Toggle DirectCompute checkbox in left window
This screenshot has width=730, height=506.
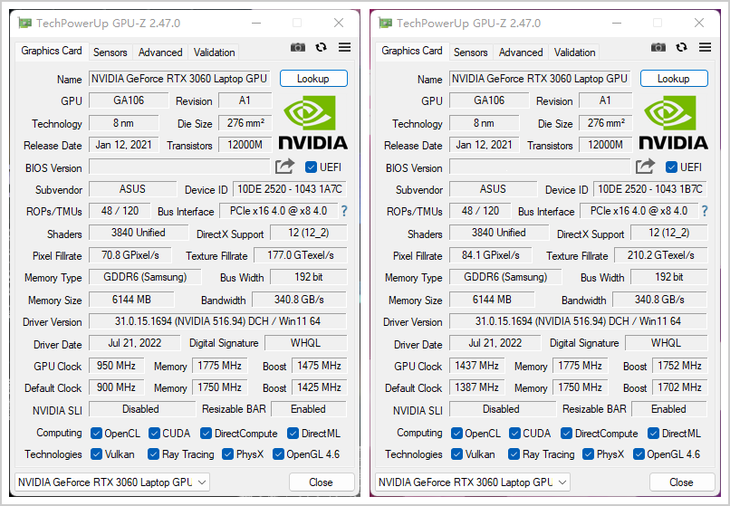(x=206, y=433)
